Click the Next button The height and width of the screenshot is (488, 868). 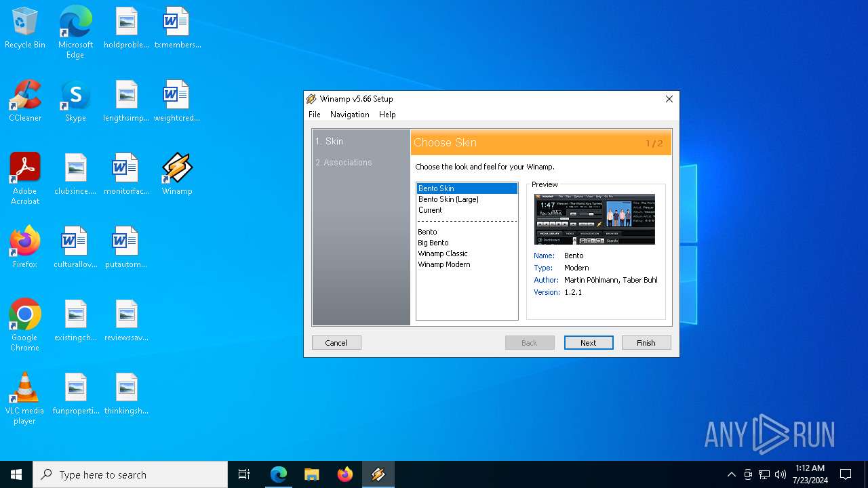(x=589, y=343)
